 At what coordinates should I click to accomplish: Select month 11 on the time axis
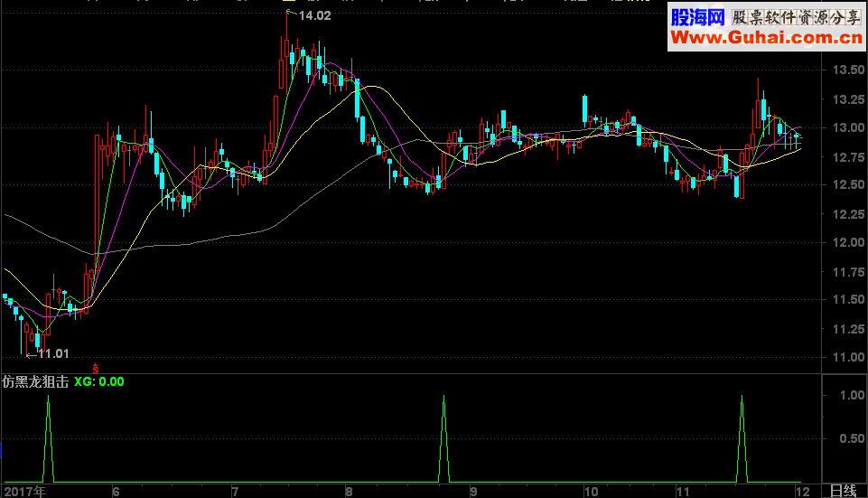683,492
